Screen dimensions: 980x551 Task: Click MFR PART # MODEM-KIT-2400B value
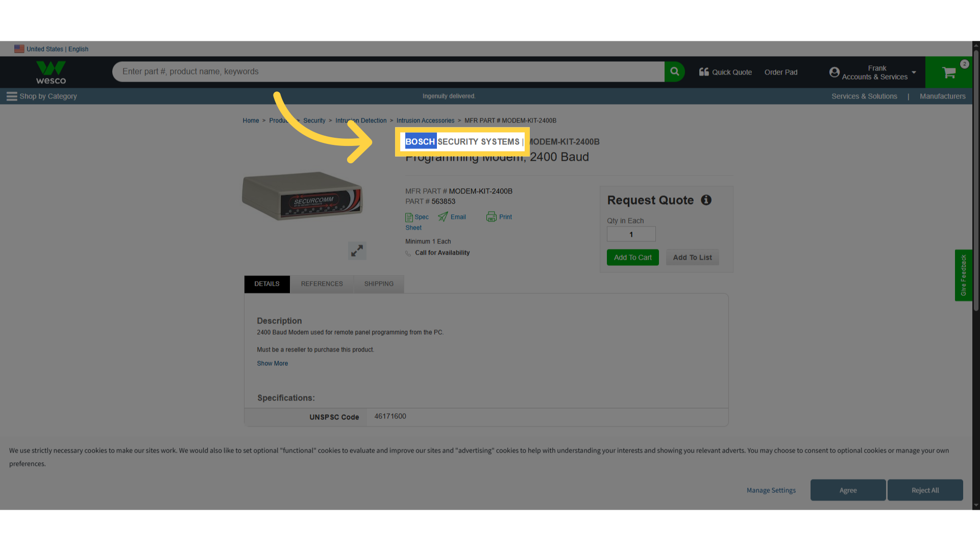coord(480,191)
